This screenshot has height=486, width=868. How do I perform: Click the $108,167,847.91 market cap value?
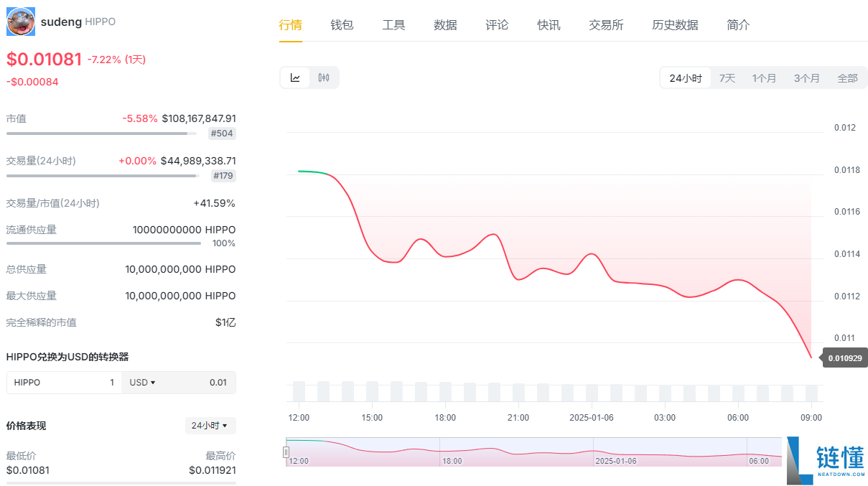[x=199, y=118]
